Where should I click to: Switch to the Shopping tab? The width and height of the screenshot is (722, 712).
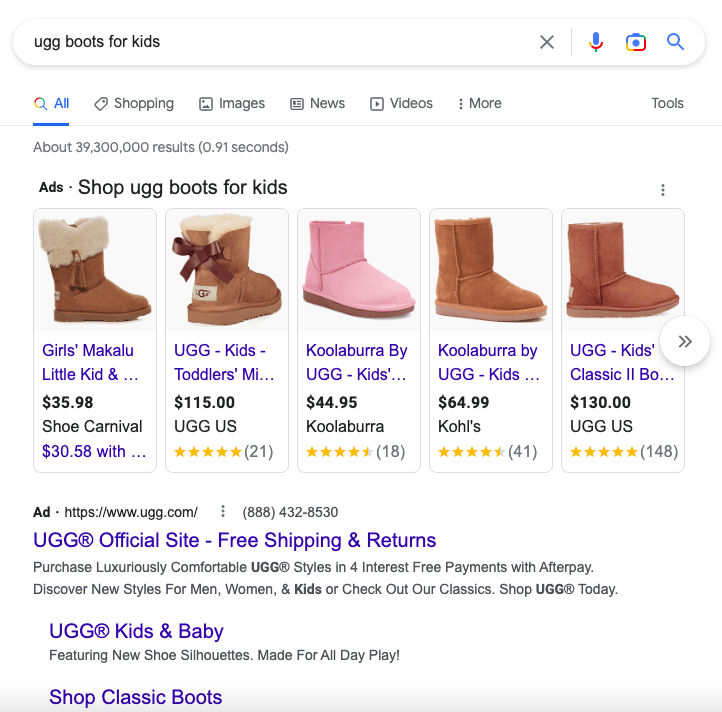(x=134, y=104)
